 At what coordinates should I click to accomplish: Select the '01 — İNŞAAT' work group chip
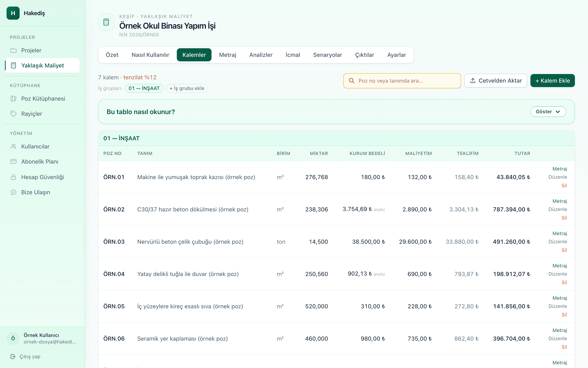144,88
